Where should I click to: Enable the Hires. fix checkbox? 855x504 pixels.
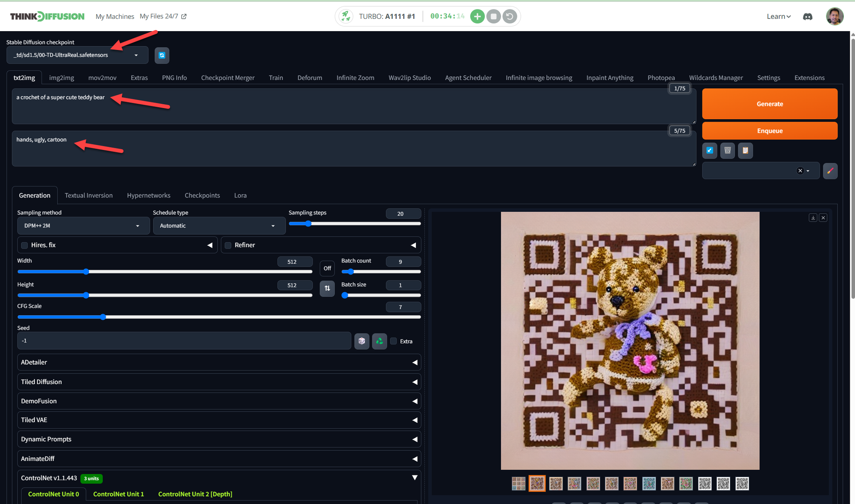pyautogui.click(x=25, y=245)
